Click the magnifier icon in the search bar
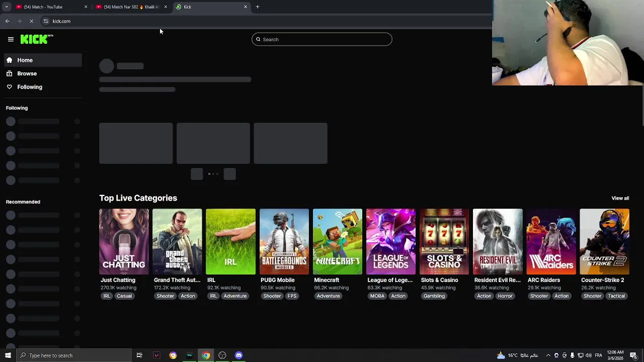644x362 pixels. [258, 39]
